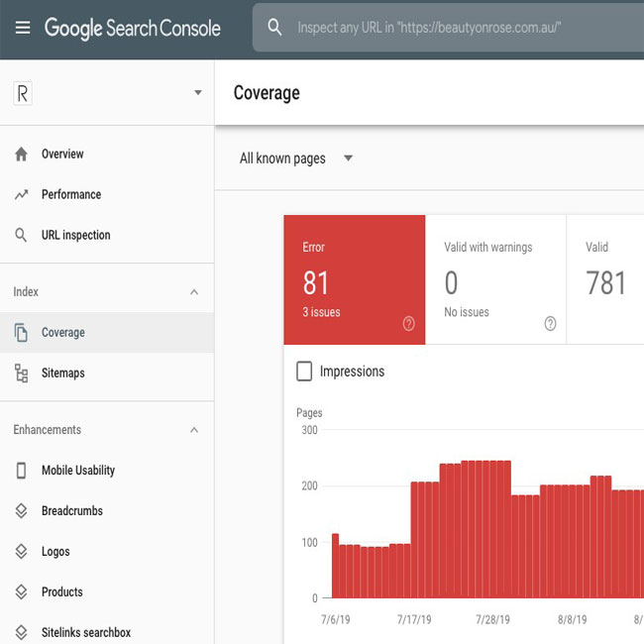Click the URL inspection magnifier icon
The width and height of the screenshot is (644, 644).
click(x=21, y=236)
